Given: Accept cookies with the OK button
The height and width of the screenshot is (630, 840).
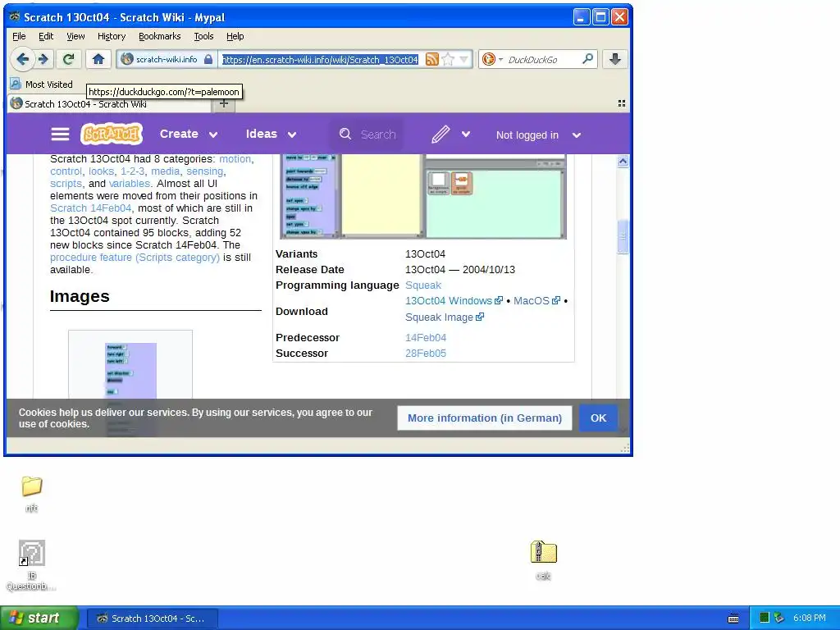Looking at the screenshot, I should click(598, 418).
